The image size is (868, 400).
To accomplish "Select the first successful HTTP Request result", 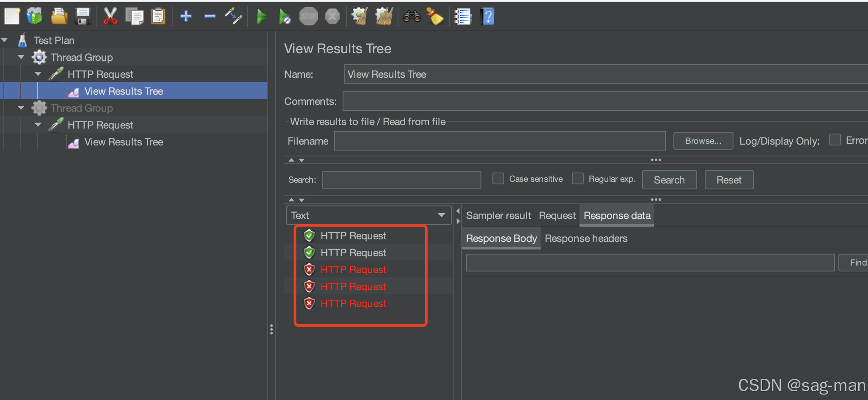I will tap(353, 236).
